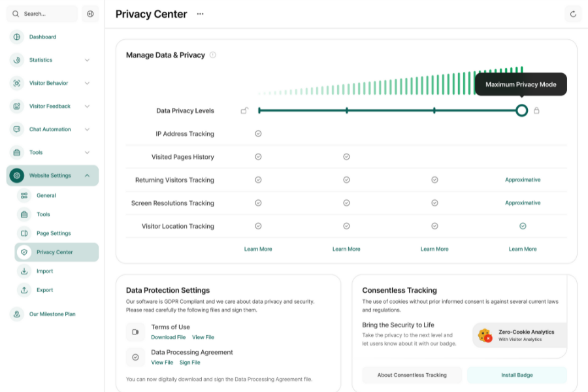Collapse the Website Settings section

[87, 176]
